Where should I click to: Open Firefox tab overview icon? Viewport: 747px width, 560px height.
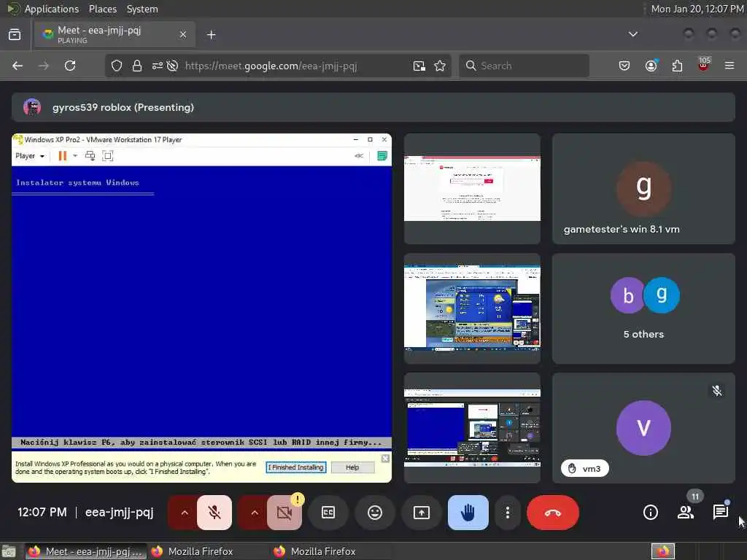[15, 34]
